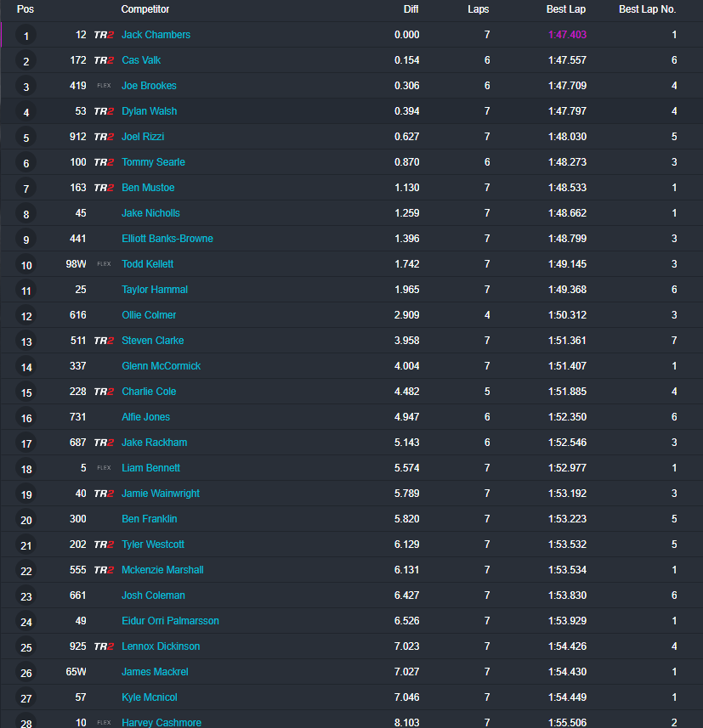
Task: Click the FLEX badge next to Harvey Cashmore
Action: pyautogui.click(x=104, y=722)
